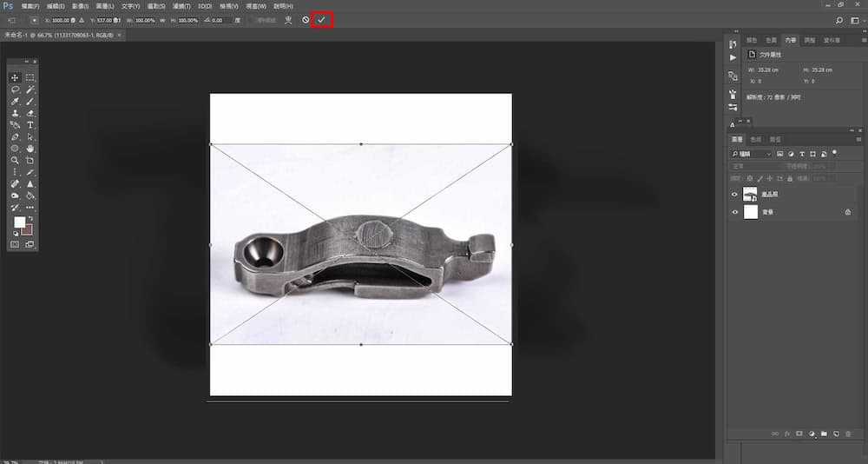Switch to warp mode icon in options bar
This screenshot has height=464, width=868.
pyautogui.click(x=288, y=20)
